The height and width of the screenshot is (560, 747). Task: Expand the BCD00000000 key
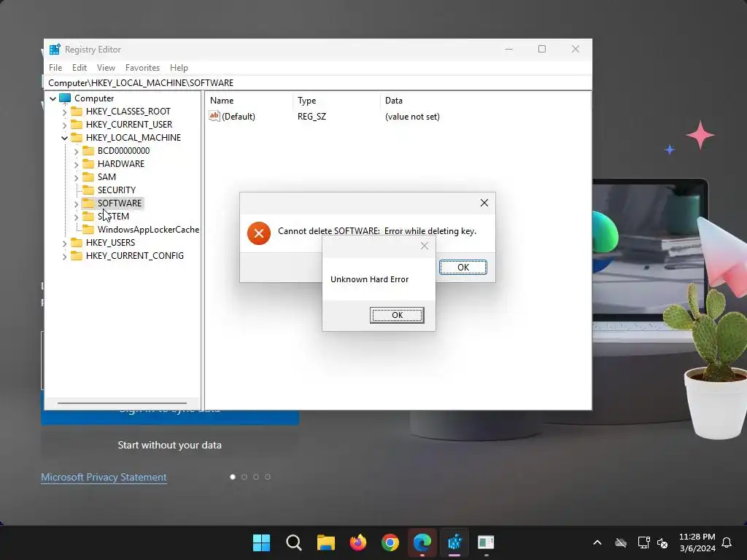76,152
